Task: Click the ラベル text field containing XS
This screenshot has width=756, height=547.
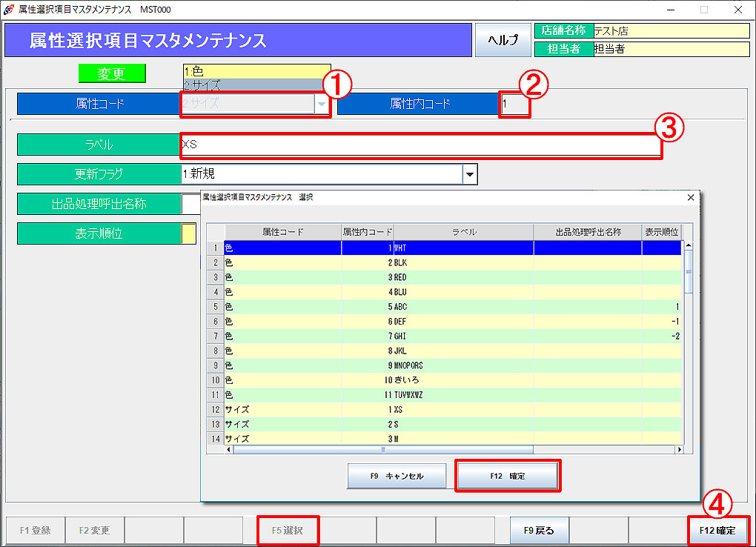Action: click(420, 145)
